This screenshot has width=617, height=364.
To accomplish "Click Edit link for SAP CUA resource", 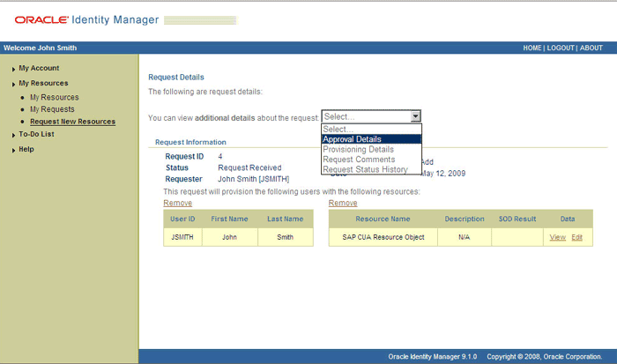I will 576,237.
